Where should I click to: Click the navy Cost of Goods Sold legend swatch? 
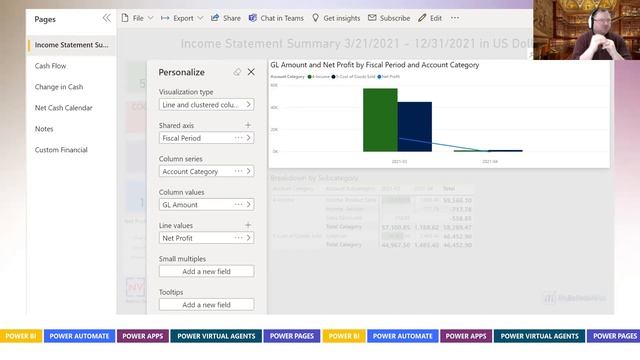(333, 77)
